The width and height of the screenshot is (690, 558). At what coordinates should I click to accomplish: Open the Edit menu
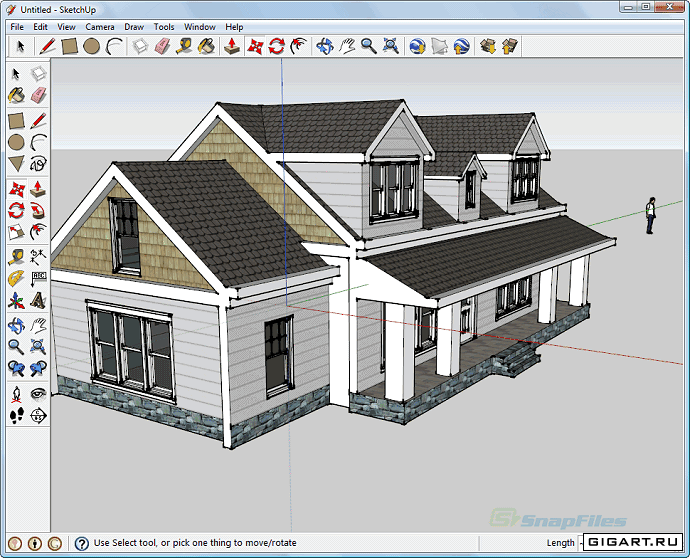[x=40, y=27]
